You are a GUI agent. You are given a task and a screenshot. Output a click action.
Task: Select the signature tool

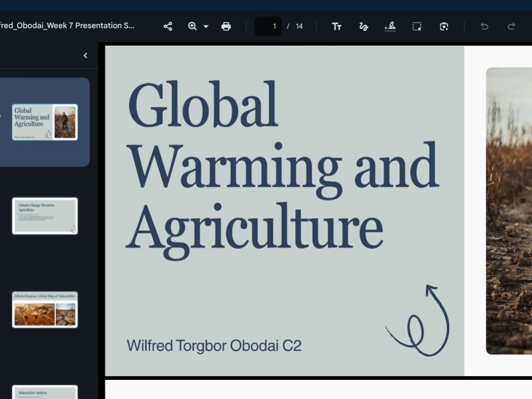[390, 27]
